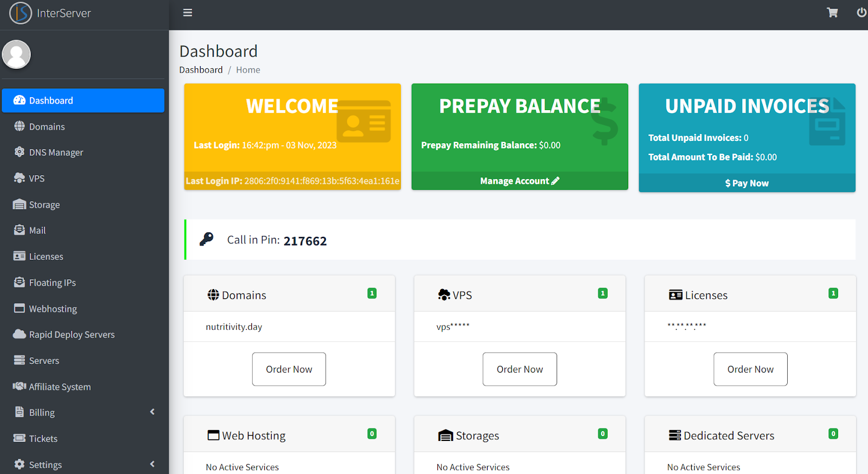
Task: Open DNS Manager from the sidebar
Action: pos(83,152)
